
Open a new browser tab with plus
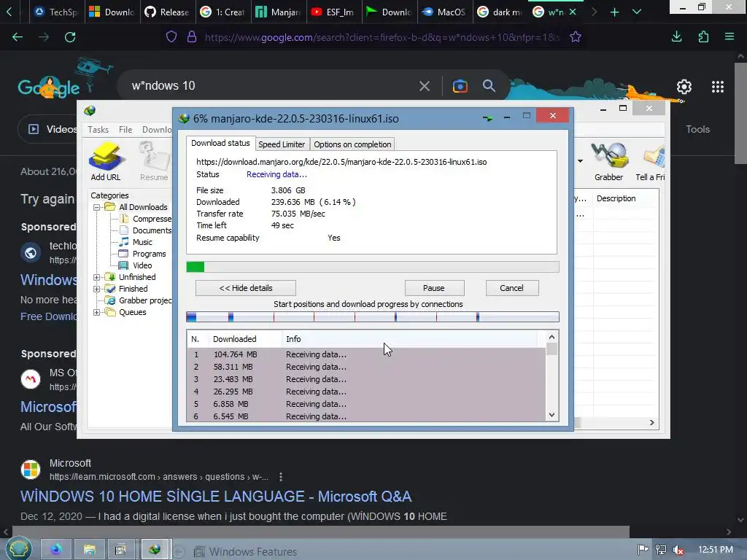614,12
